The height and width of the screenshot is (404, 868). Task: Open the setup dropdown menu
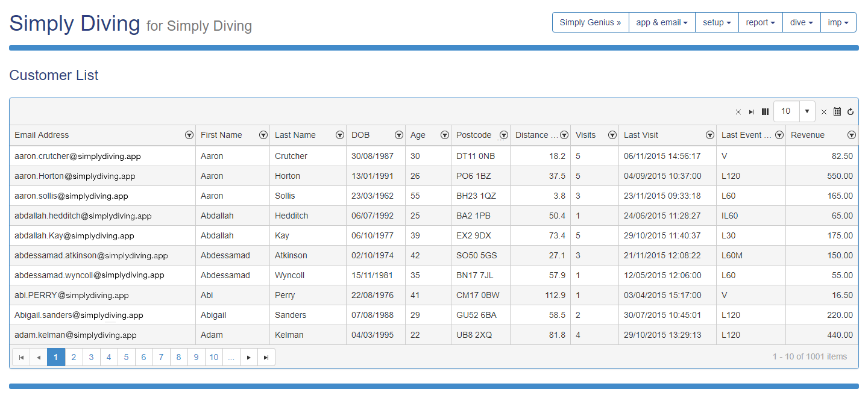coord(717,22)
